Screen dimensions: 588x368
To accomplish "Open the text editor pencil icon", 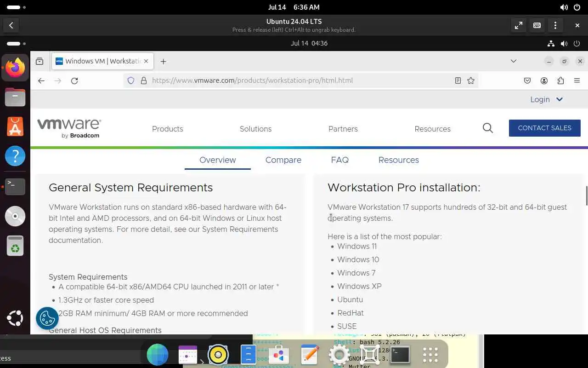I will point(309,355).
